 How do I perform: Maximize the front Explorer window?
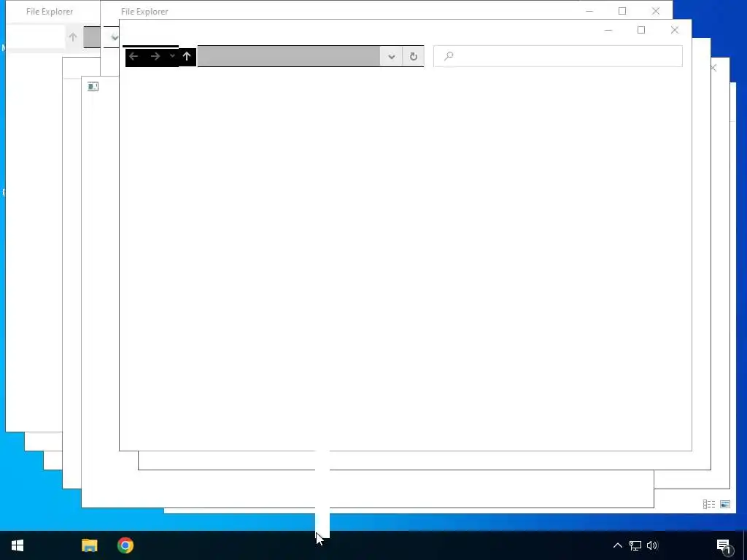point(641,30)
